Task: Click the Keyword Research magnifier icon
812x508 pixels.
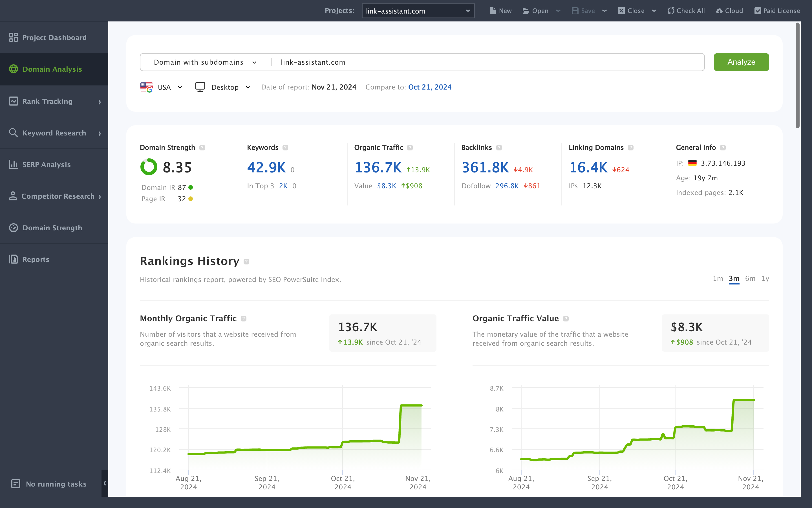Action: 14,133
